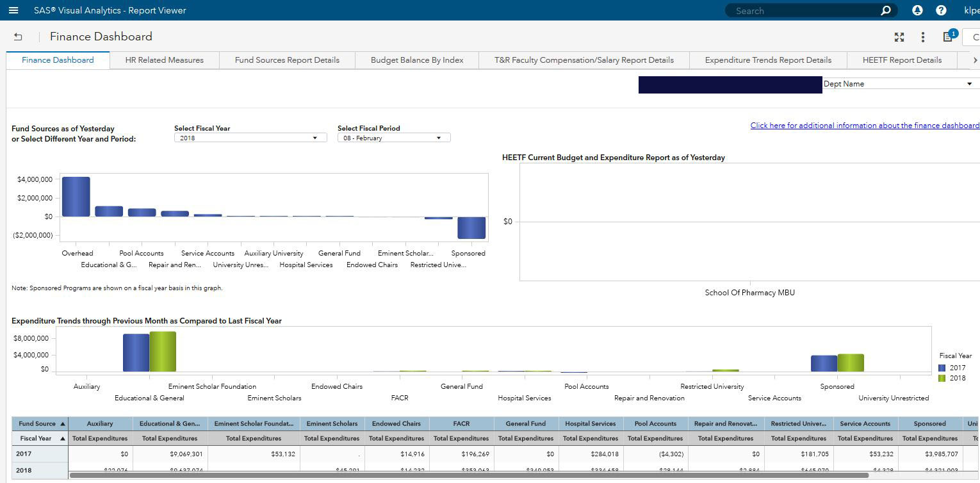Expand the Select Fiscal Year dropdown
This screenshot has width=980, height=483.
tap(314, 138)
